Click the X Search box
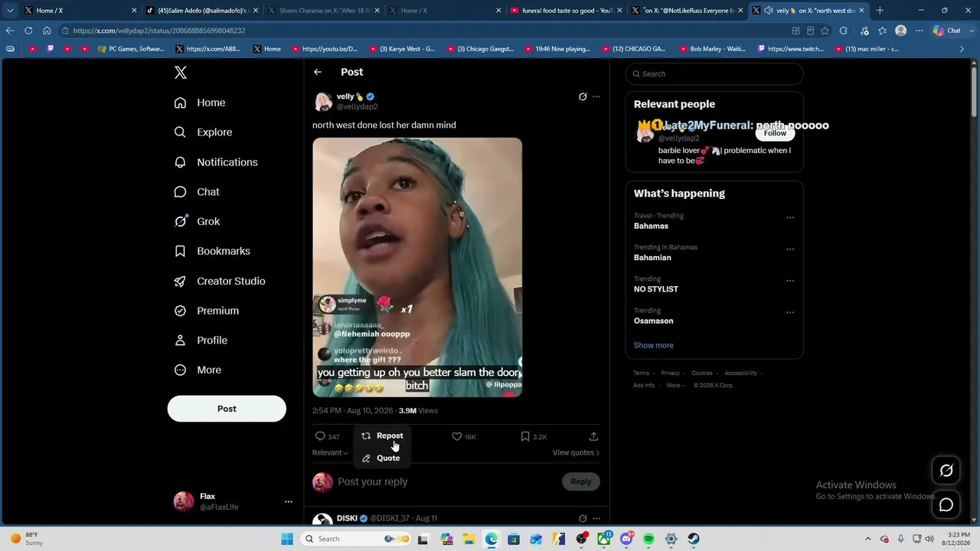 click(714, 73)
